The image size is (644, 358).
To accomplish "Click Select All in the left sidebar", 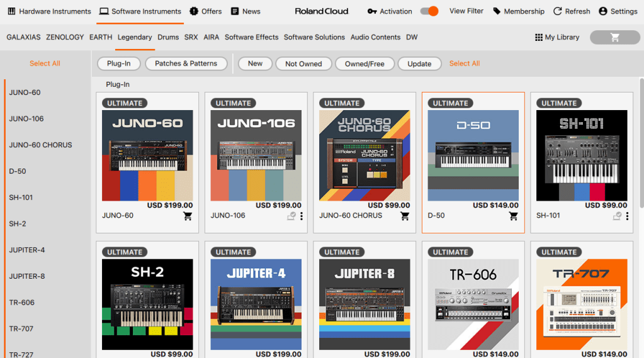I will tap(45, 64).
